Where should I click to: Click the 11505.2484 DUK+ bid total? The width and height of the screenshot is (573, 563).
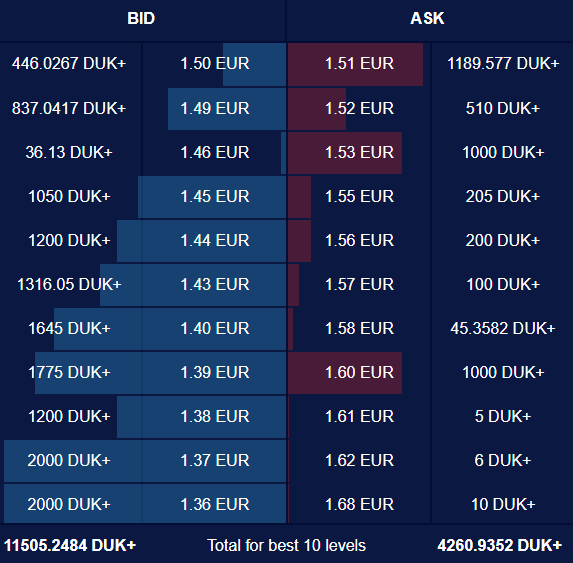pos(70,545)
